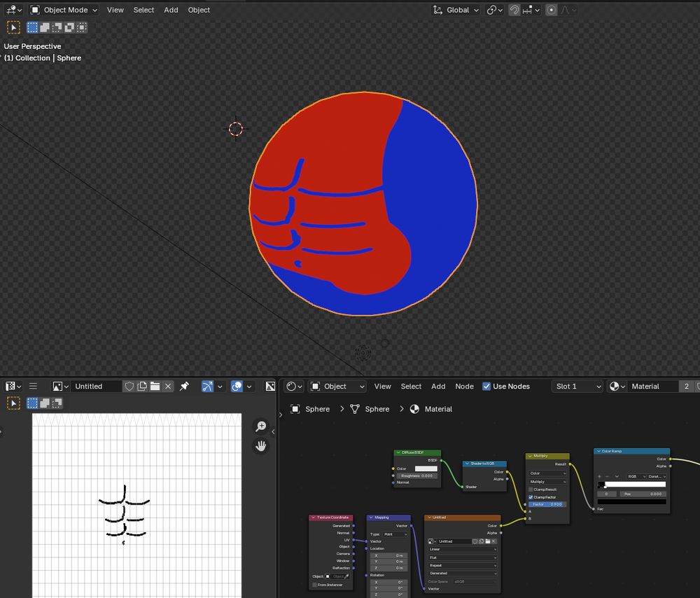
Task: Enable the Clamp Result checkbox on the Multiply node
Action: pyautogui.click(x=531, y=489)
